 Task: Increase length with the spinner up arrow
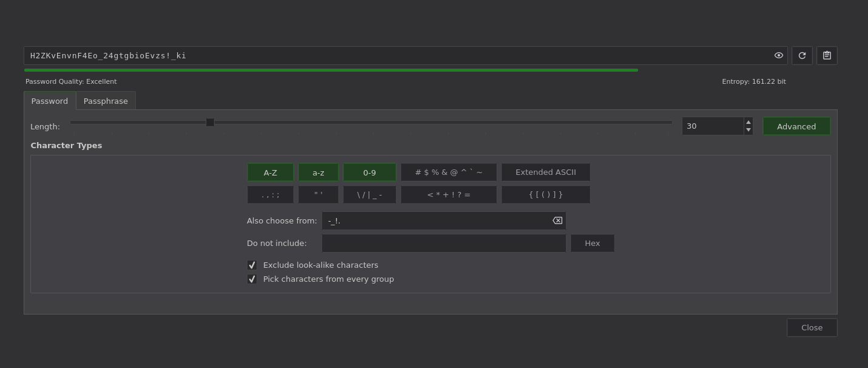[748, 122]
